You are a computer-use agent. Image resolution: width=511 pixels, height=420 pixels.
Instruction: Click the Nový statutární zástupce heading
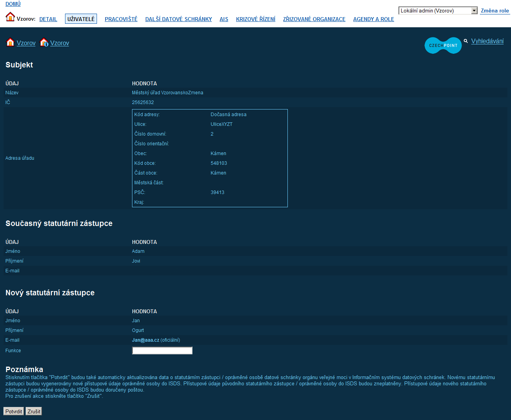pos(50,293)
